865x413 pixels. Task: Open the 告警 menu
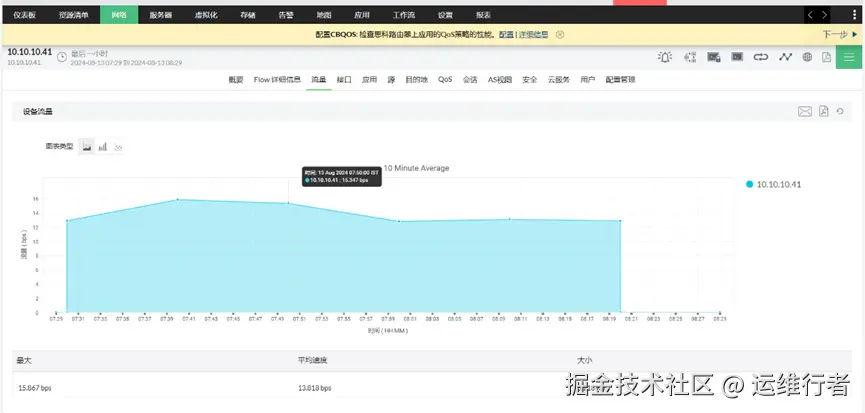coord(286,15)
